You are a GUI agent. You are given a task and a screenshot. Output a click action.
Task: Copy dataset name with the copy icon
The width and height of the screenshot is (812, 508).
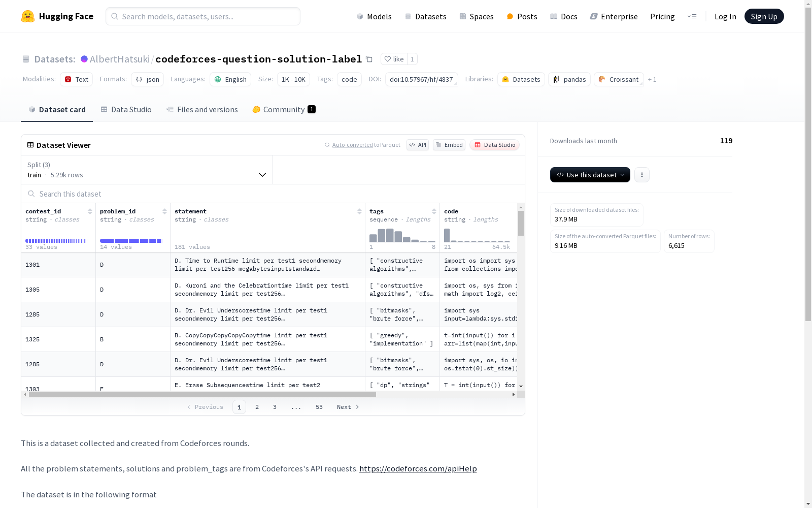click(369, 59)
